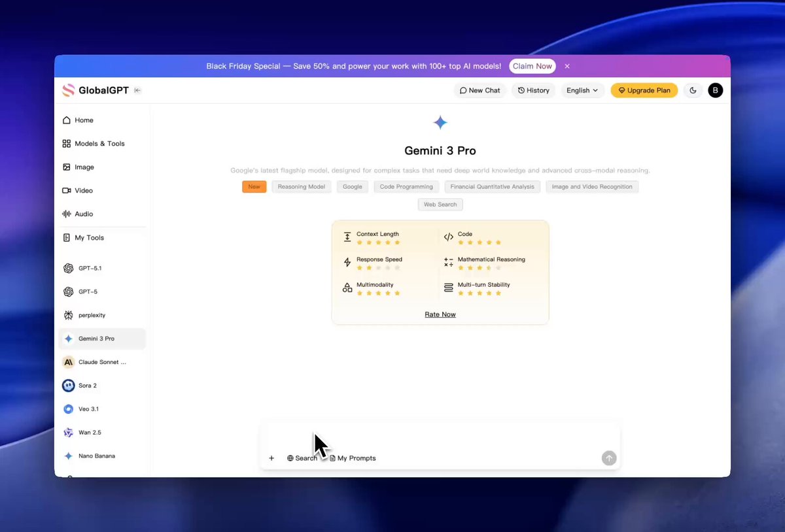Viewport: 785px width, 532px height.
Task: Click the Image picture icon
Action: point(66,167)
